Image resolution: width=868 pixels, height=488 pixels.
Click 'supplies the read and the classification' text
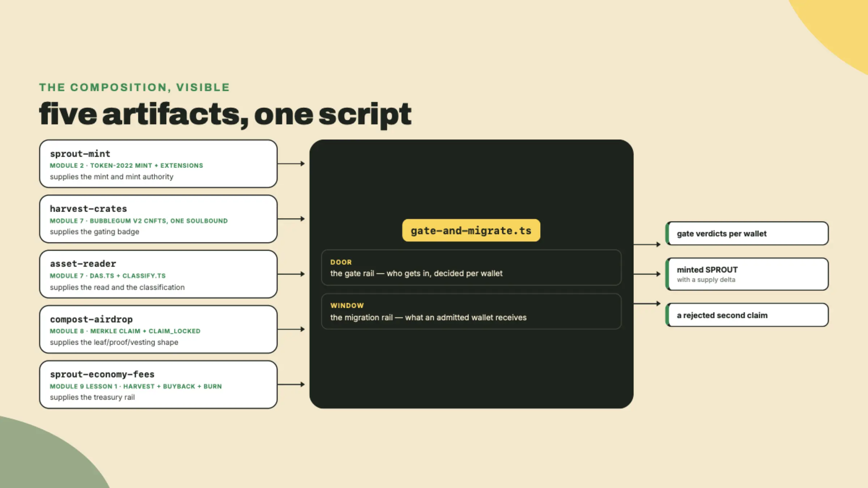(x=117, y=287)
